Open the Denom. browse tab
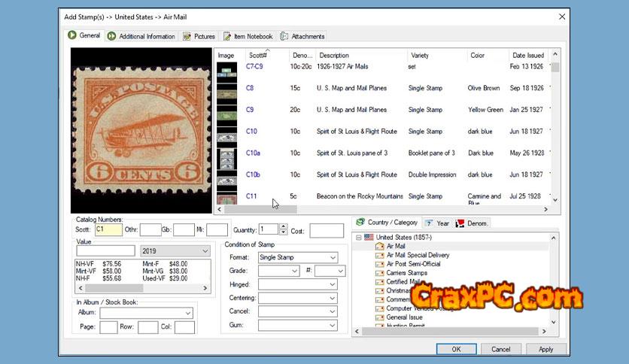629x364 pixels. (473, 223)
